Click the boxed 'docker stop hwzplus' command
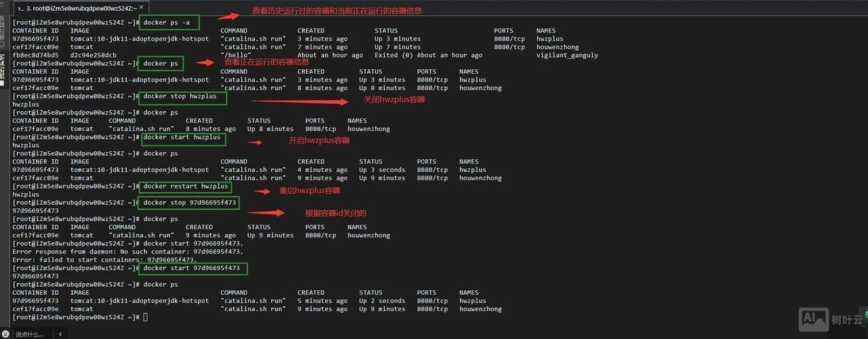The height and width of the screenshot is (339, 868). coord(181,96)
